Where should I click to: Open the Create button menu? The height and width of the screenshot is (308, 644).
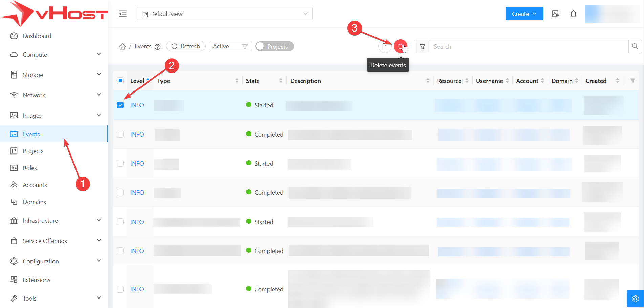(524, 14)
